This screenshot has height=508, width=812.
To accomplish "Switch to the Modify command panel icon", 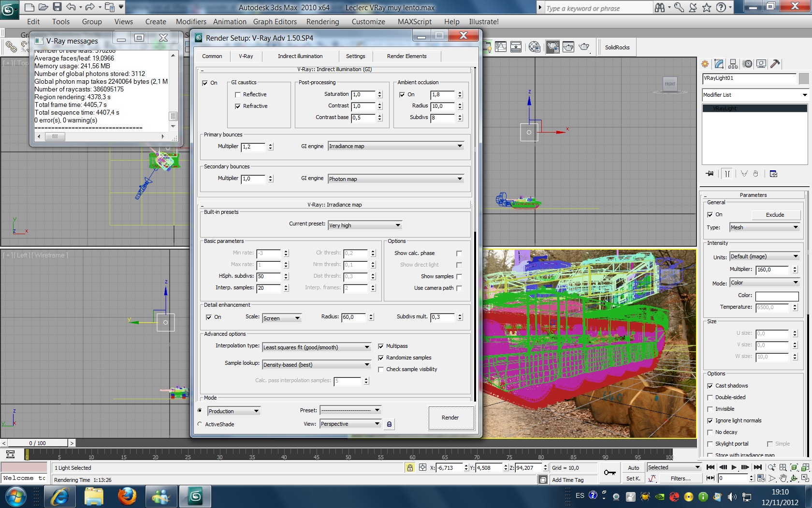I will (x=719, y=64).
